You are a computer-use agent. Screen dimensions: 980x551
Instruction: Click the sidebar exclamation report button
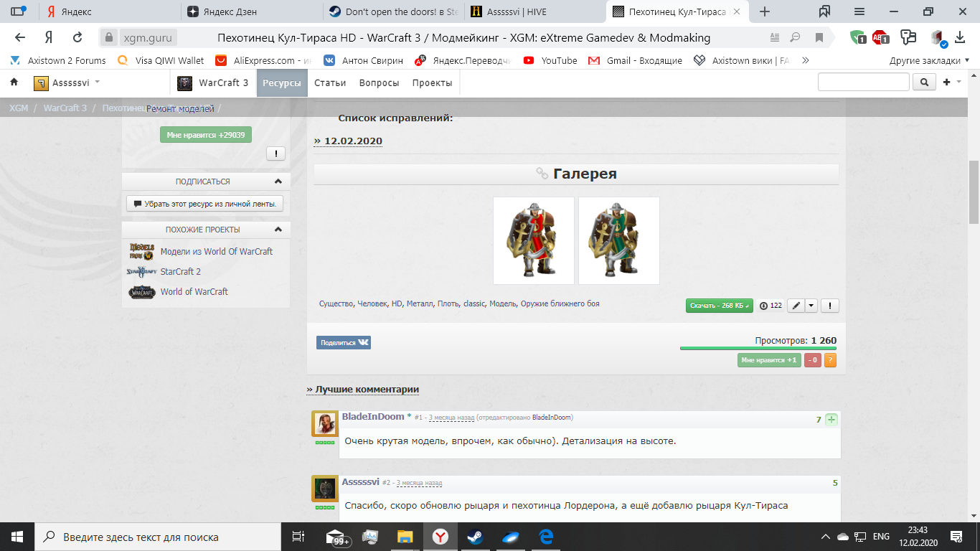point(276,153)
